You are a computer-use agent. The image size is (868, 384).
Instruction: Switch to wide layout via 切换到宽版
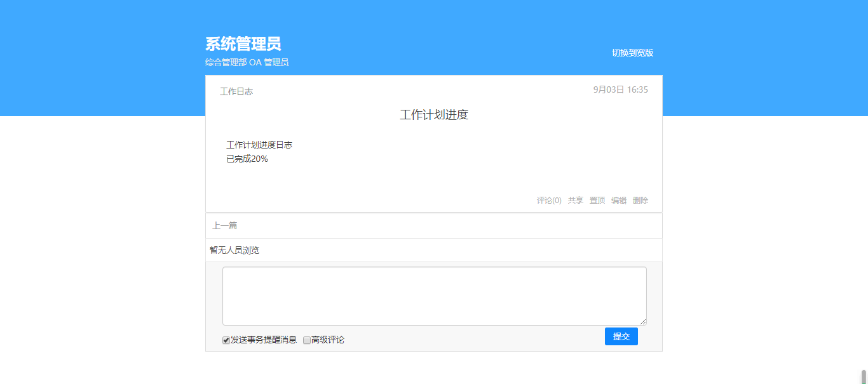point(632,53)
